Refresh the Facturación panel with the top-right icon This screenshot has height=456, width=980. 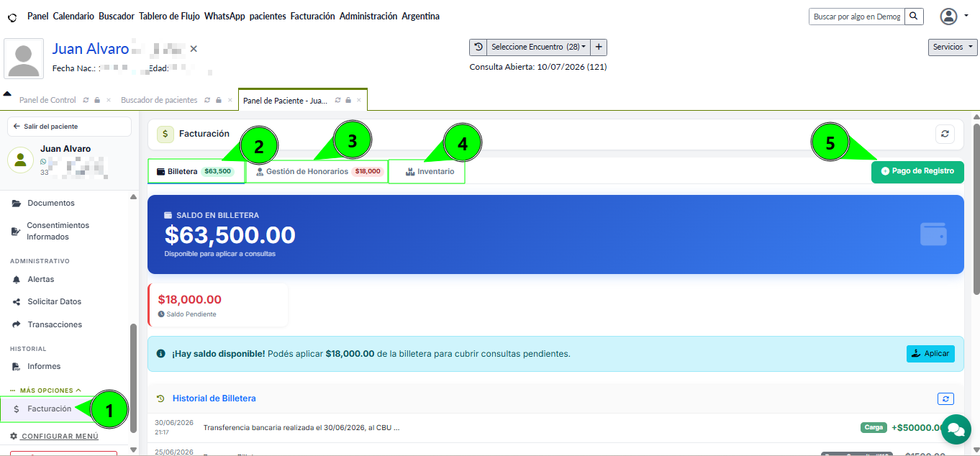[x=945, y=134]
